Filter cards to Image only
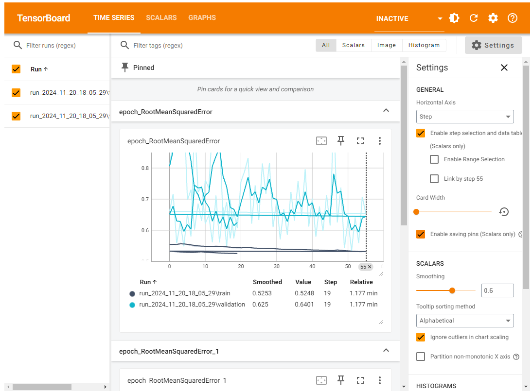 (x=387, y=45)
